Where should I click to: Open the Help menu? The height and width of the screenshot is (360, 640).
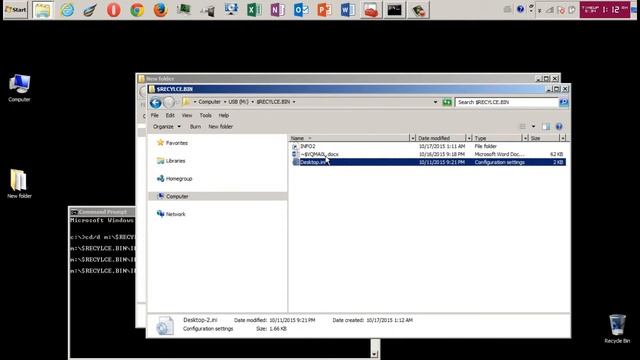[224, 116]
